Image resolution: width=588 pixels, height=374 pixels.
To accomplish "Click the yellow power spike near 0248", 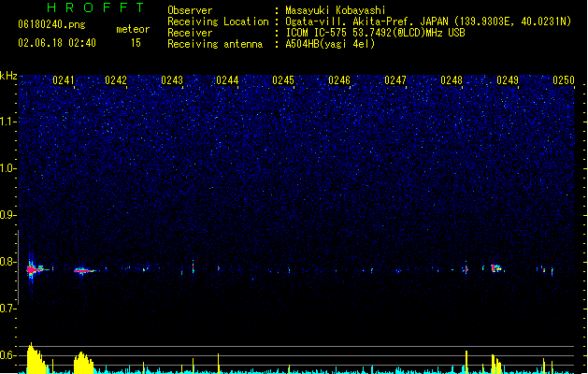I will click(466, 362).
